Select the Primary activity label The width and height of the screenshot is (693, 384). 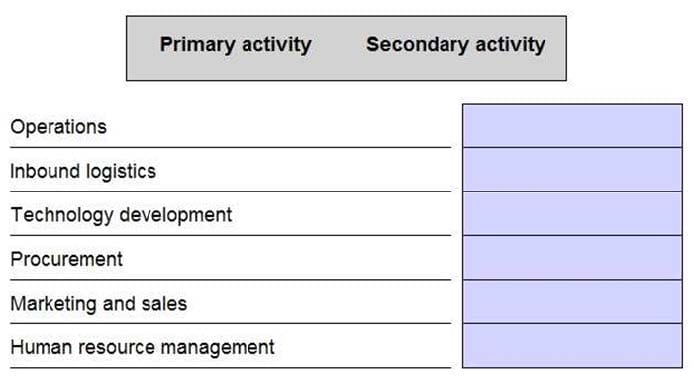pyautogui.click(x=236, y=45)
